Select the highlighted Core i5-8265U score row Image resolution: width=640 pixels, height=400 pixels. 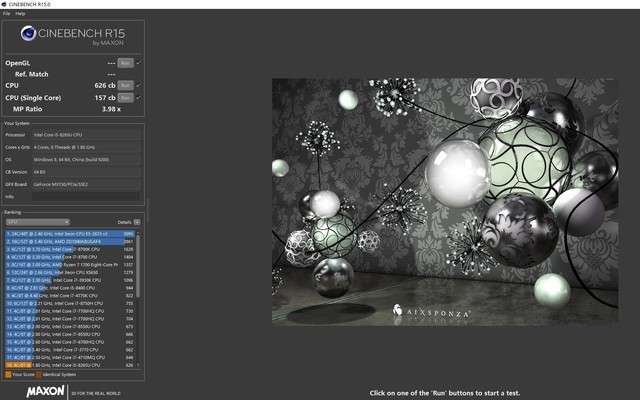(70, 365)
